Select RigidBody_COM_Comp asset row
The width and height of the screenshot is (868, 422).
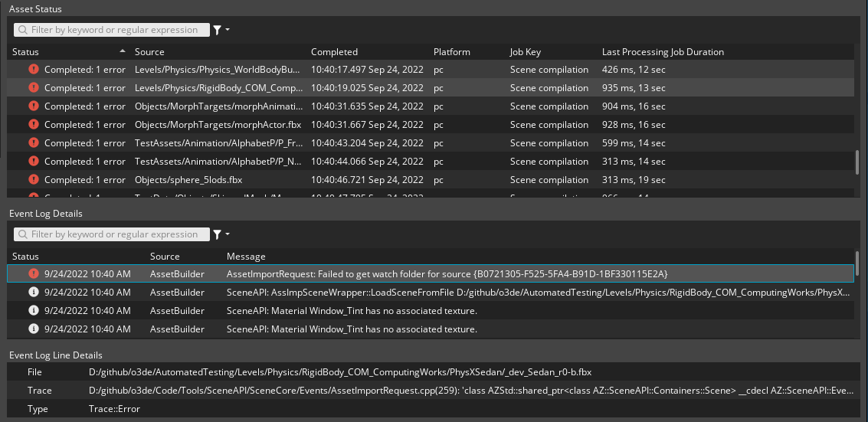[x=218, y=87]
